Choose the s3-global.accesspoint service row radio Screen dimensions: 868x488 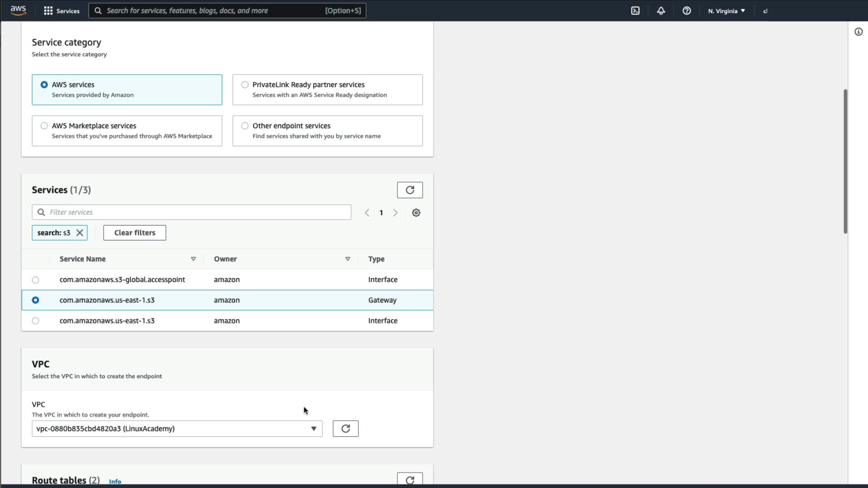36,280
